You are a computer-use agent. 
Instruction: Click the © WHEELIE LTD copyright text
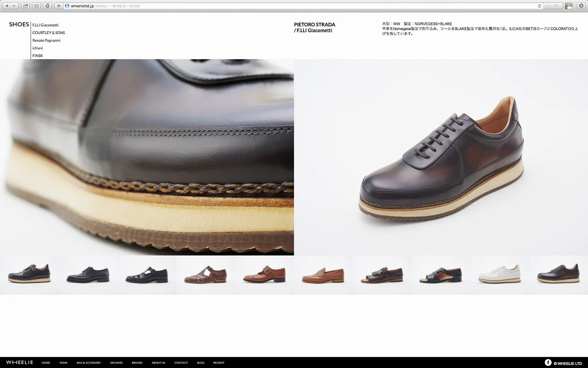568,364
